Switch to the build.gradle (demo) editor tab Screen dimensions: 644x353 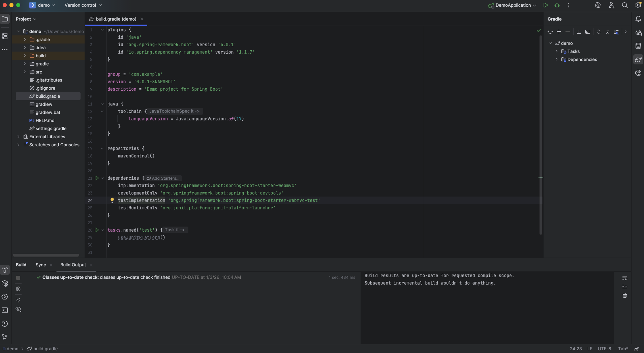coord(116,19)
